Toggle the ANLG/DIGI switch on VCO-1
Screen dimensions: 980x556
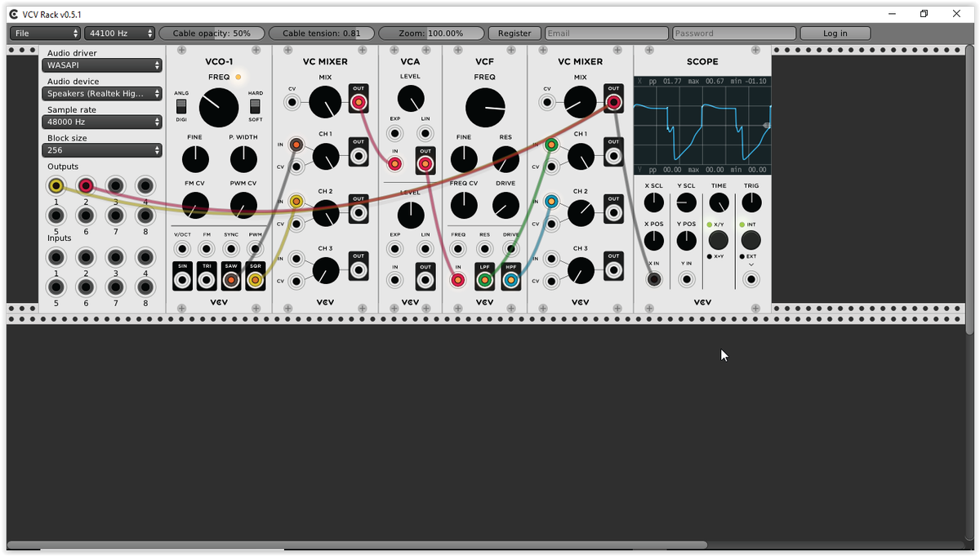pyautogui.click(x=180, y=107)
